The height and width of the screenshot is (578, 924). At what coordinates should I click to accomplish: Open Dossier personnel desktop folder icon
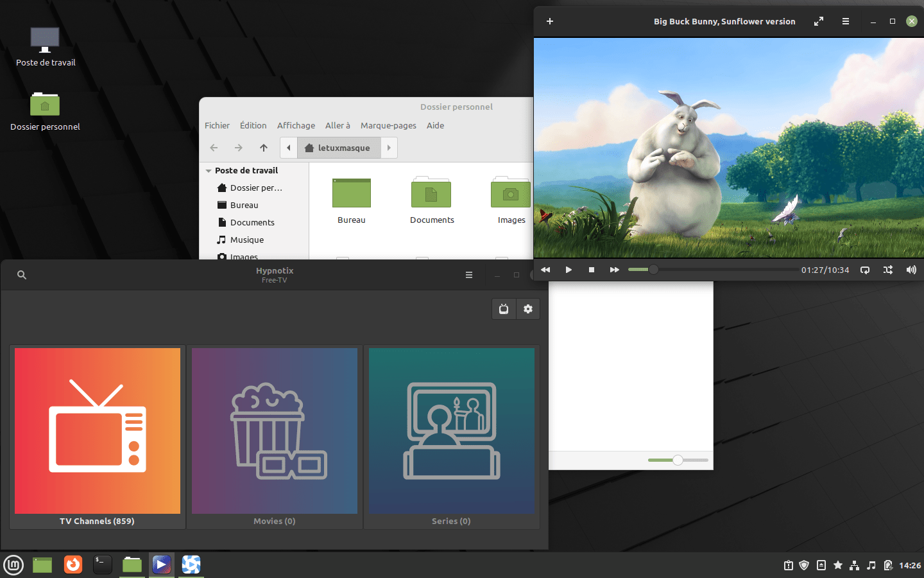point(45,110)
